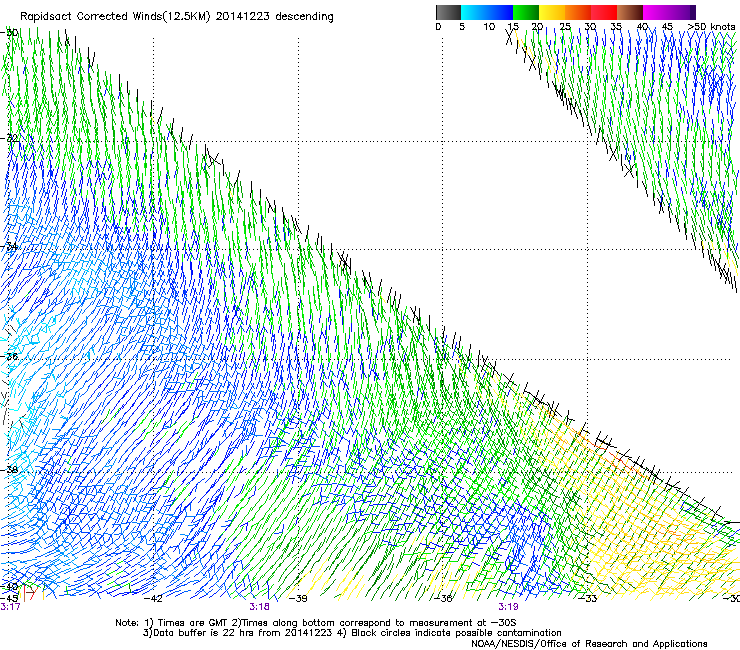Click the magenta 40-45 knots color segment
This screenshot has width=740, height=650.
656,12
